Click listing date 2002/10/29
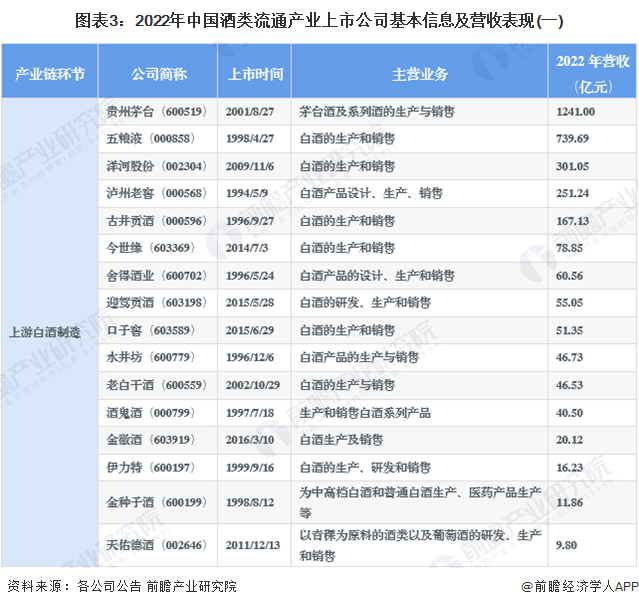The image size is (639, 607). coord(253,385)
